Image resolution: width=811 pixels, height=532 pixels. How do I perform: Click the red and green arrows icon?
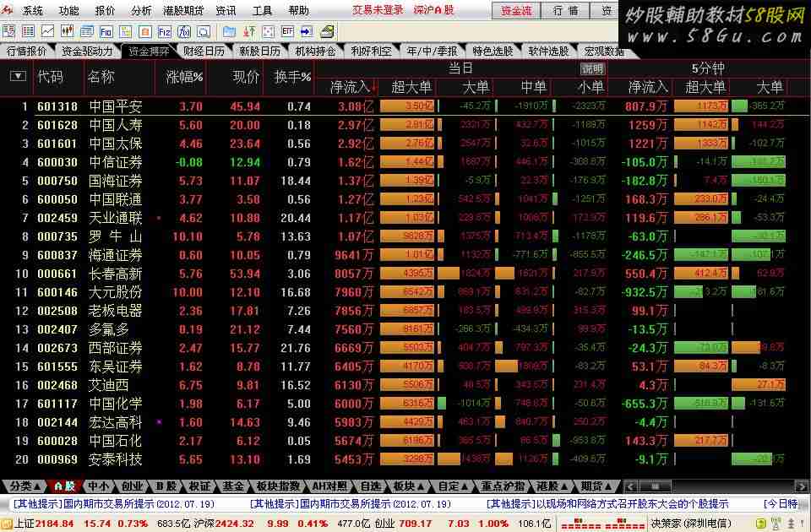248,32
